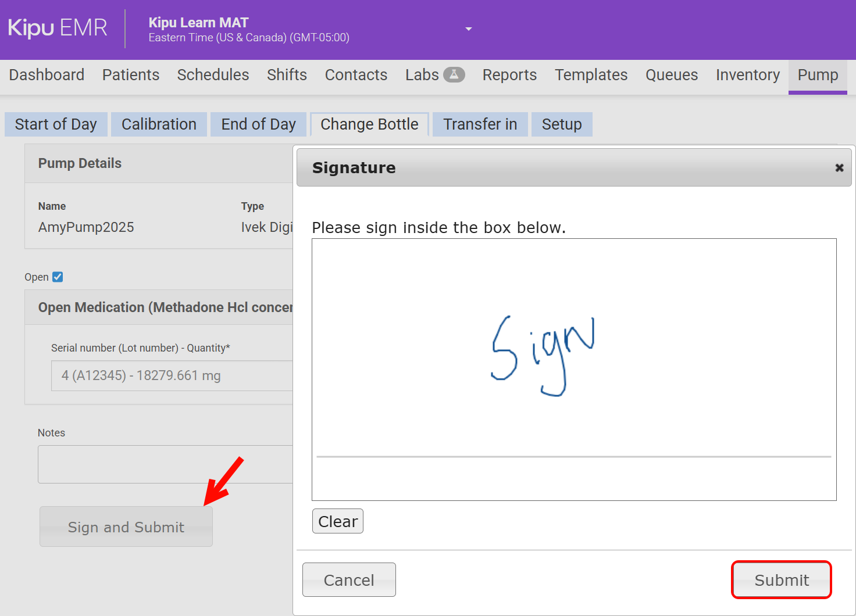Click the Kipu EMR logo

pos(58,28)
